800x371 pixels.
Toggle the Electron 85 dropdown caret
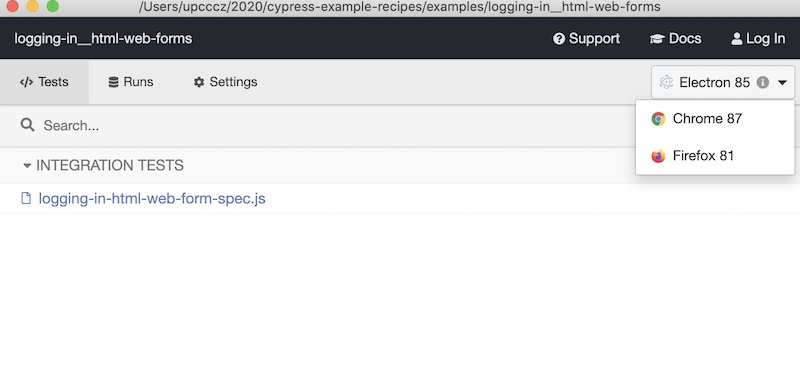783,83
